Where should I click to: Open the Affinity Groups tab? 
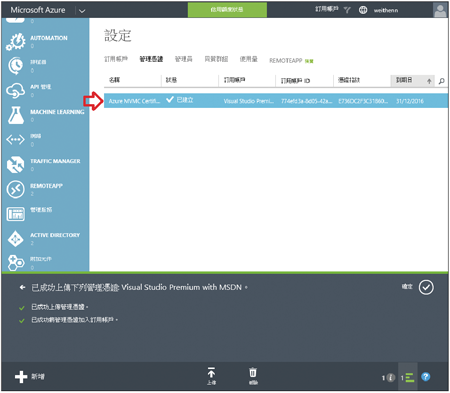pyautogui.click(x=216, y=59)
